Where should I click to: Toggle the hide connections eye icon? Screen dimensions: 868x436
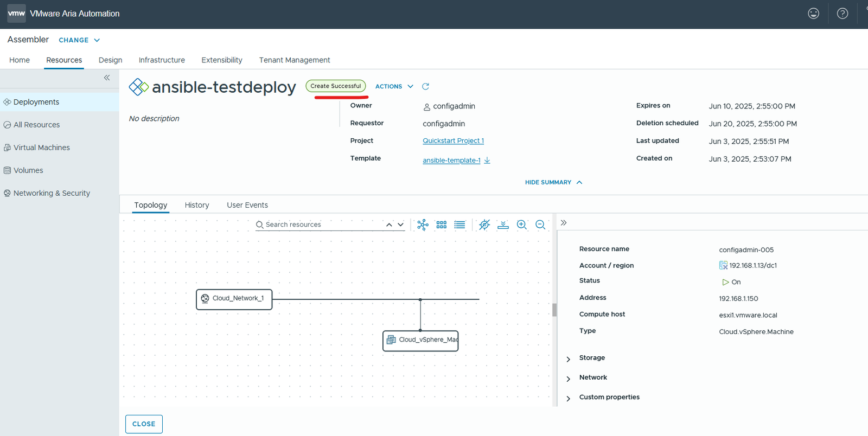coord(484,225)
